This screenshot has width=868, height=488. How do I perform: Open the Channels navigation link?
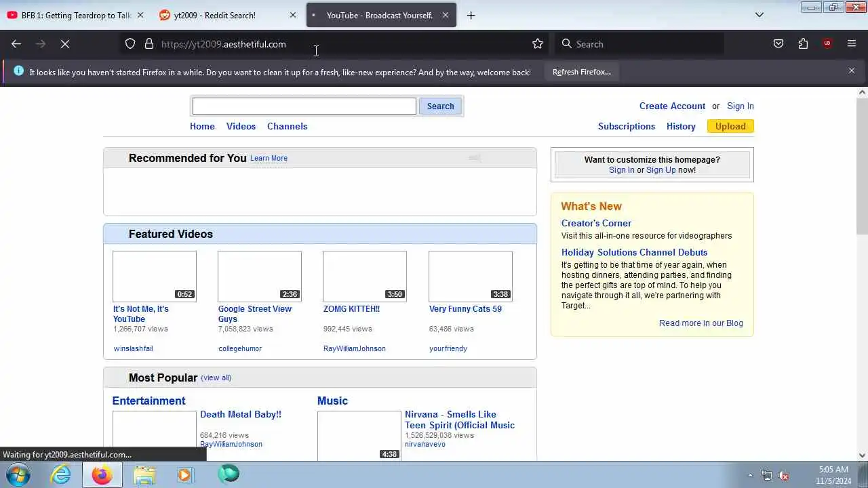click(287, 126)
